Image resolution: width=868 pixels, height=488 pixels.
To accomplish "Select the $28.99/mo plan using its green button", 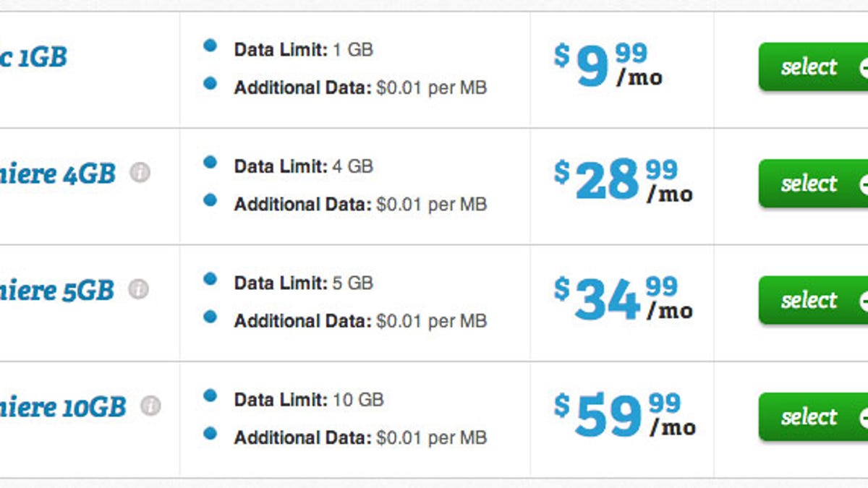I will point(813,184).
